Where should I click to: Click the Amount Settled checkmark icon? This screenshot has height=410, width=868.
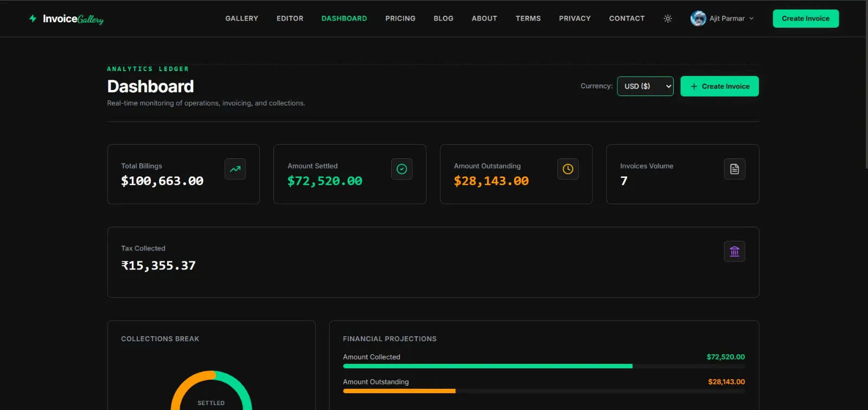402,169
